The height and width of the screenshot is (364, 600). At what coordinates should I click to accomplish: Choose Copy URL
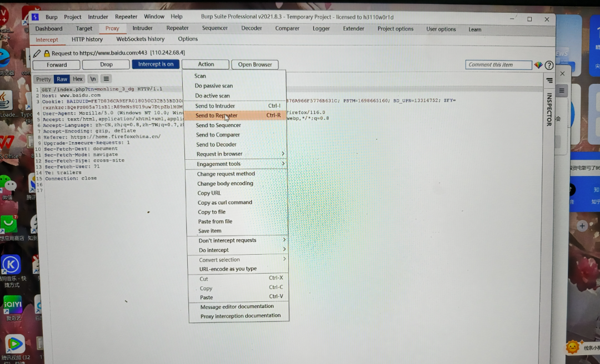(237, 193)
